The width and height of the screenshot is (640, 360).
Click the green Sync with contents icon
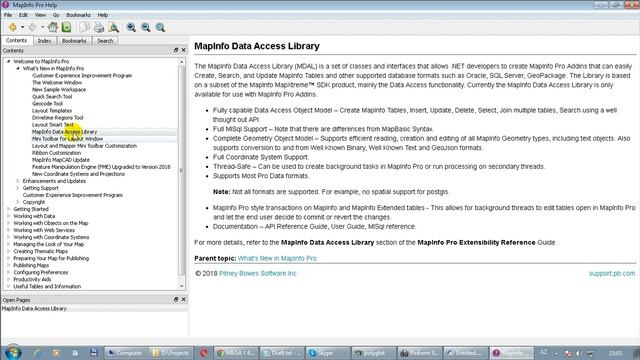[66, 27]
